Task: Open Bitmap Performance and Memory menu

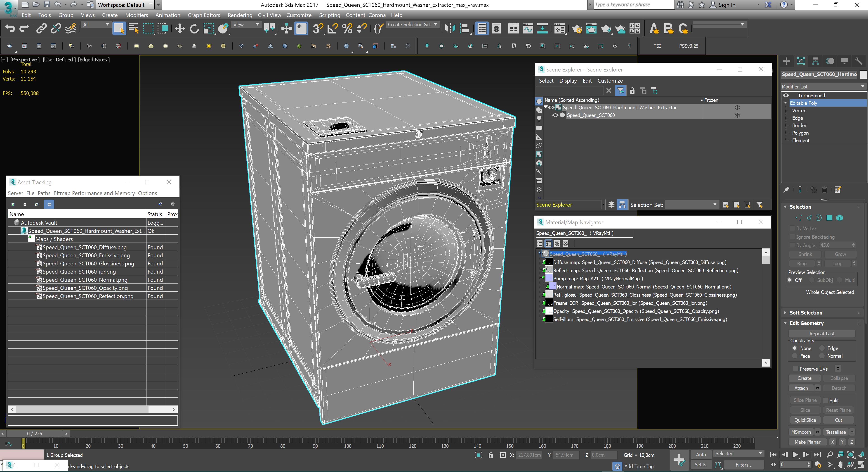Action: [94, 193]
